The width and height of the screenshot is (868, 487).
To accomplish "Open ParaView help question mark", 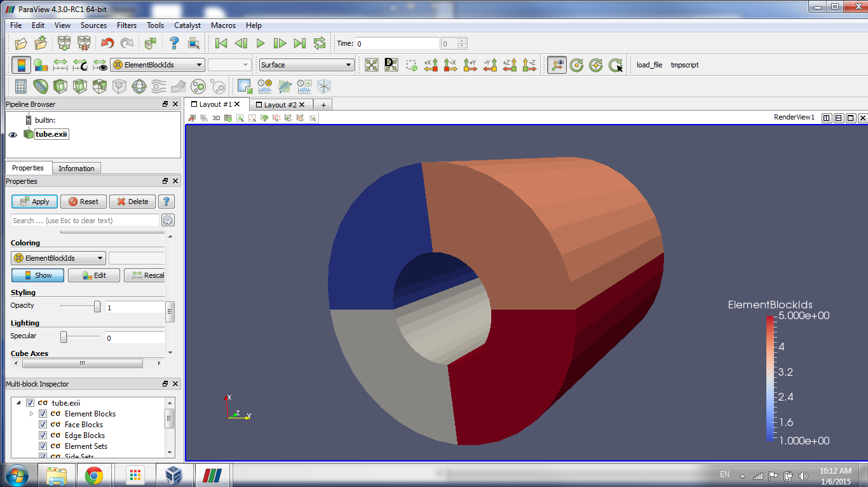I will click(x=174, y=43).
